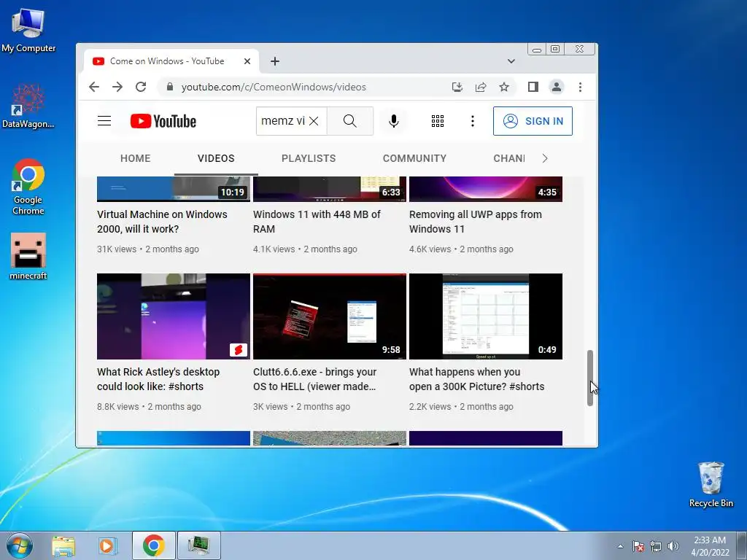The height and width of the screenshot is (560, 747).
Task: Close the Come on Windows tab
Action: coord(247,61)
